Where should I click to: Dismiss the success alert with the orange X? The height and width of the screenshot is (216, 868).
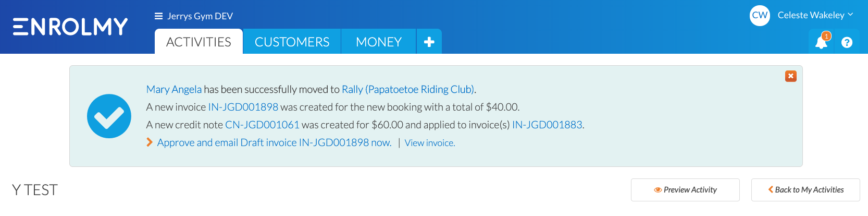tap(791, 76)
